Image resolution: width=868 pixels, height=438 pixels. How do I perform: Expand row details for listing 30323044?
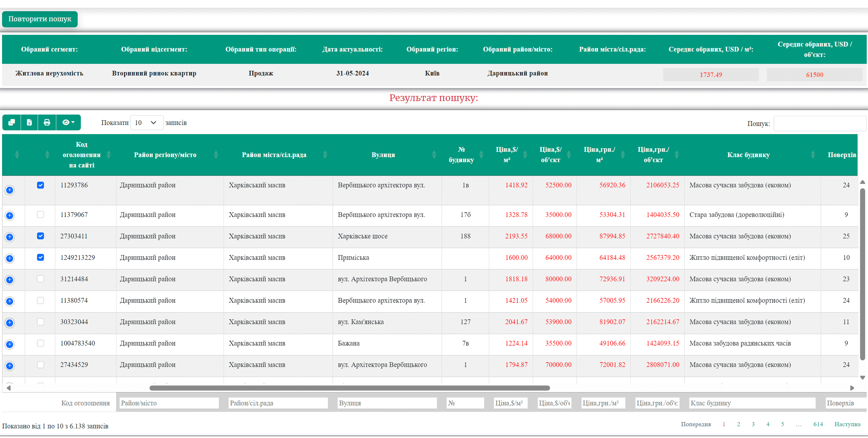(9, 323)
